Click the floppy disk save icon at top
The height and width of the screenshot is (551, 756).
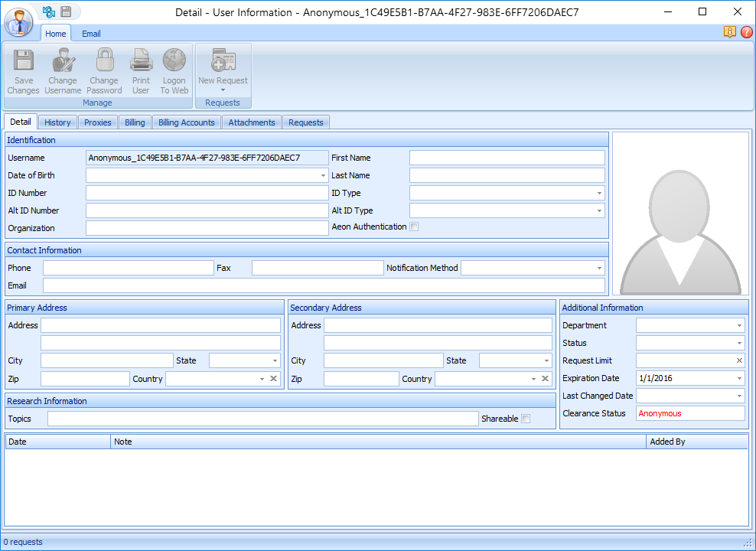click(x=67, y=11)
